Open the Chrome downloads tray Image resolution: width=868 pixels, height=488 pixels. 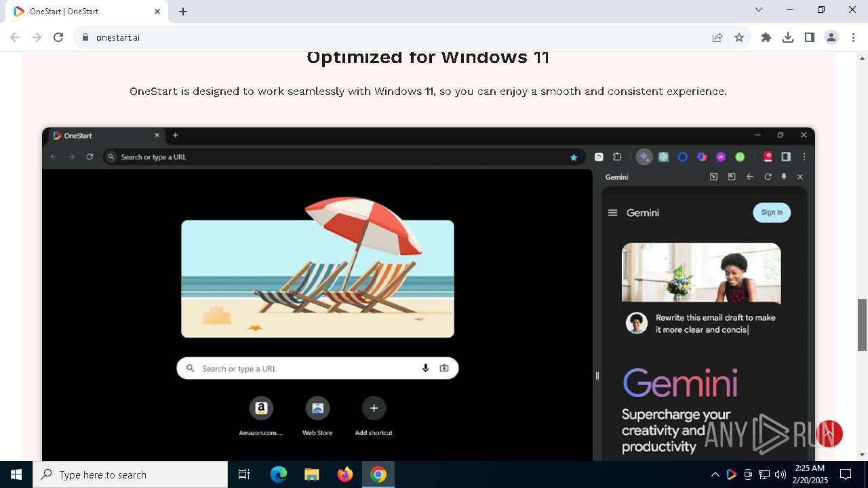pyautogui.click(x=788, y=37)
